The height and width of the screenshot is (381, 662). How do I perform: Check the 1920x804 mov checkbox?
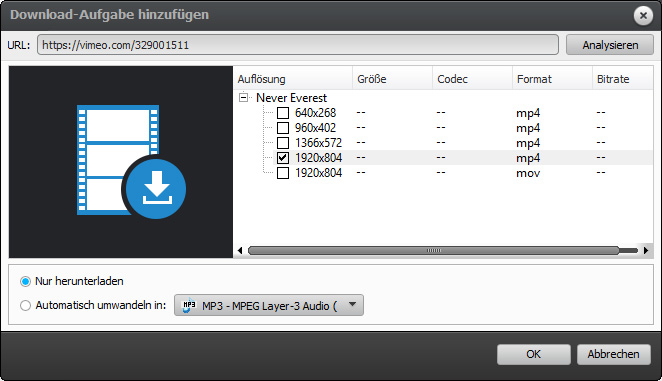[x=283, y=173]
